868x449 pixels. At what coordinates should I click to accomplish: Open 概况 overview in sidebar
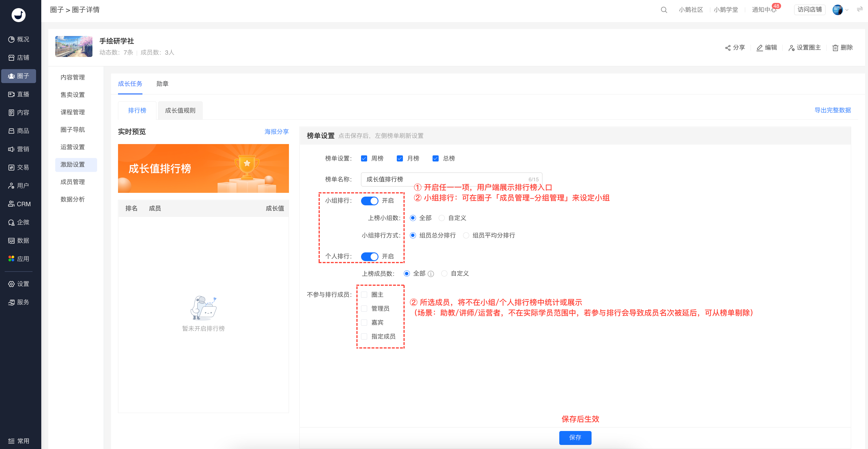point(19,39)
